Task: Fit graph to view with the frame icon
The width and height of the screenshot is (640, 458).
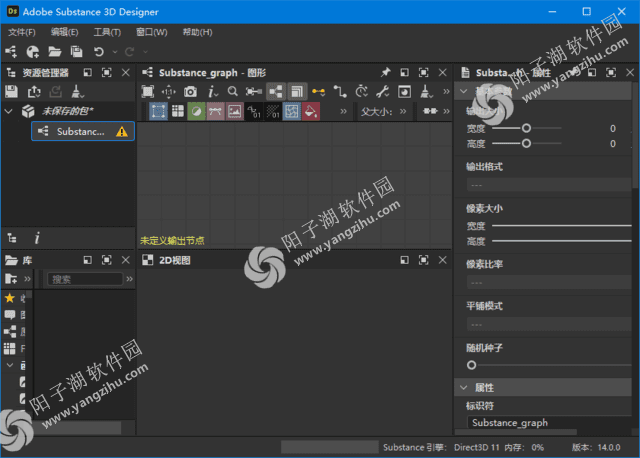Action: [x=148, y=91]
